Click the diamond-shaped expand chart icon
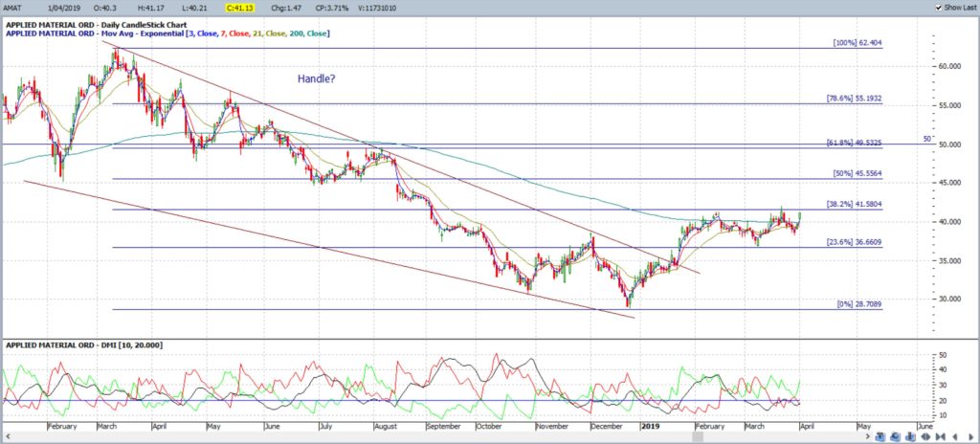The height and width of the screenshot is (444, 980). [925, 436]
